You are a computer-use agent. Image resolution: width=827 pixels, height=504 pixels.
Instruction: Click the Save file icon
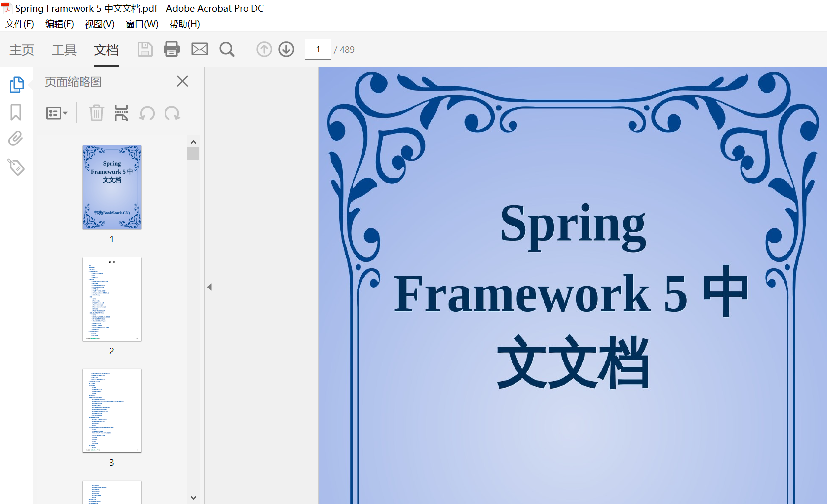145,49
